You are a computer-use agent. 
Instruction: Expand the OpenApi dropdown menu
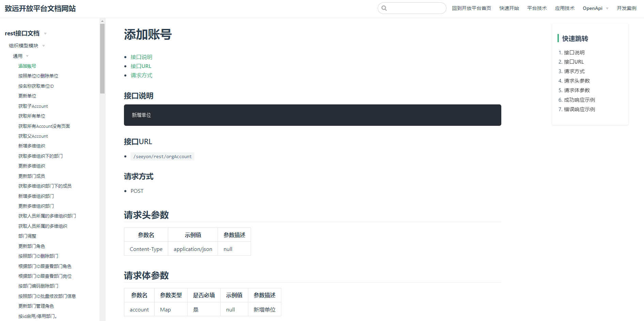pyautogui.click(x=595, y=8)
